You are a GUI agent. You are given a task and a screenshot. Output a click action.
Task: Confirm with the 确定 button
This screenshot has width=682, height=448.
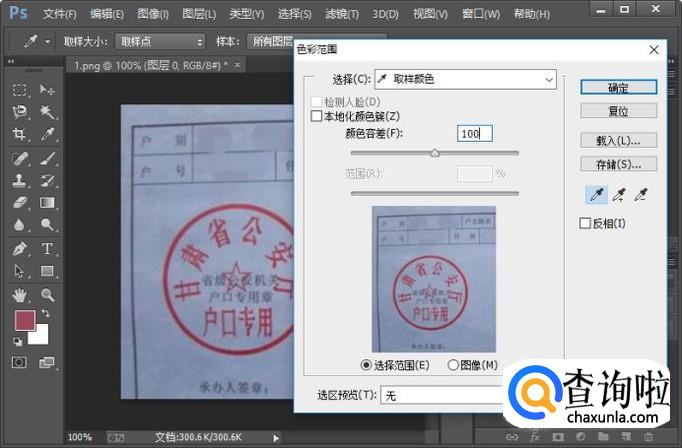coord(618,87)
